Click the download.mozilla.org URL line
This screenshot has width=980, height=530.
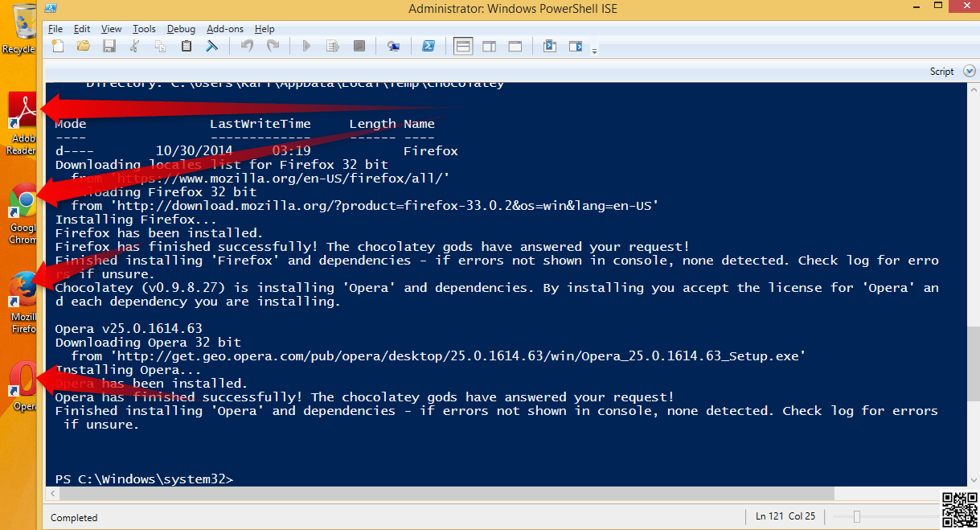(x=365, y=206)
